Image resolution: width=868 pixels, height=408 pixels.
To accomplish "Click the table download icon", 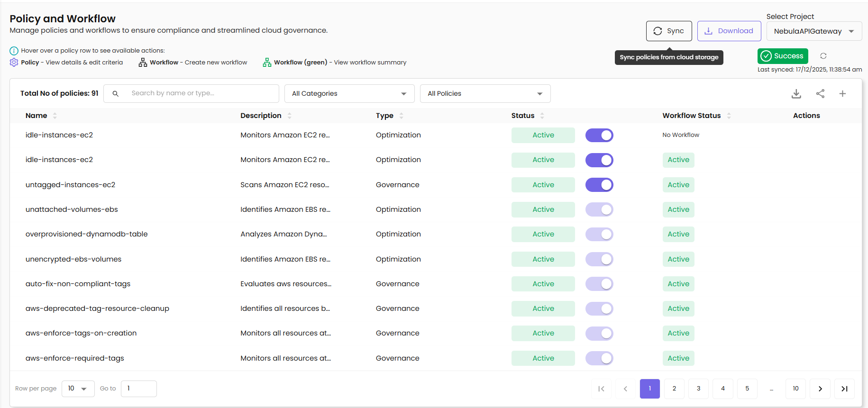I will click(x=796, y=94).
